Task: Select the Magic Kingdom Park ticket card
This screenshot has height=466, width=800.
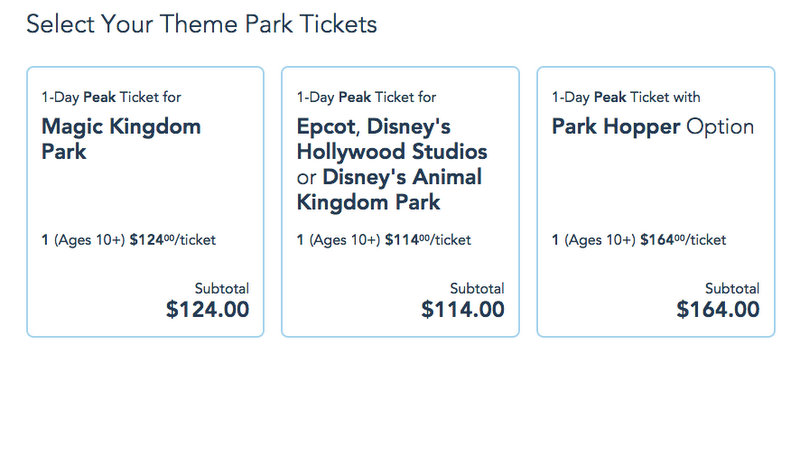Action: click(145, 200)
